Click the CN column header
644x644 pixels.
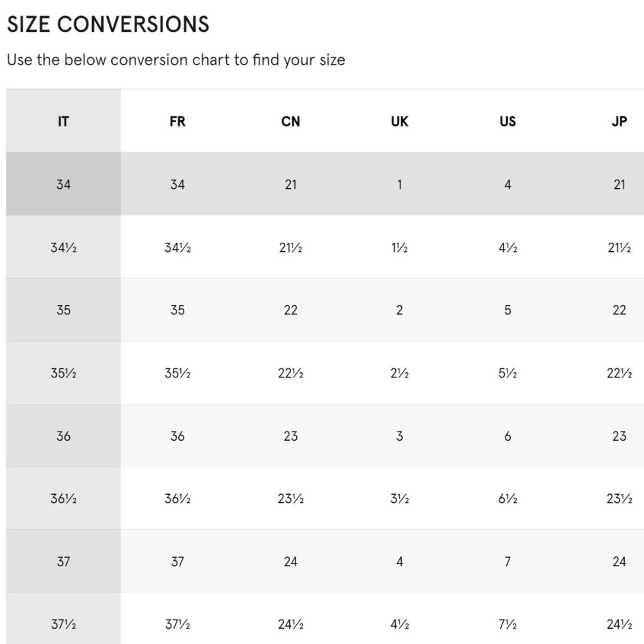click(x=291, y=121)
